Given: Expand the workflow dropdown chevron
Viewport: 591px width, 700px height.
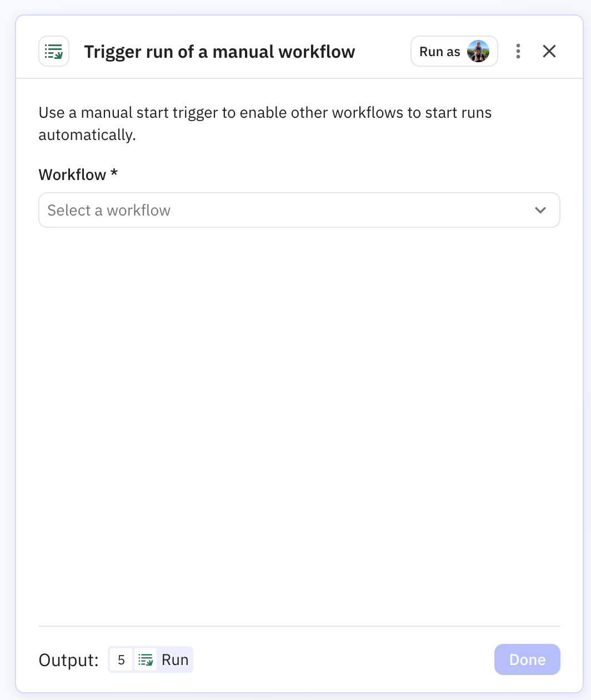Looking at the screenshot, I should [540, 211].
